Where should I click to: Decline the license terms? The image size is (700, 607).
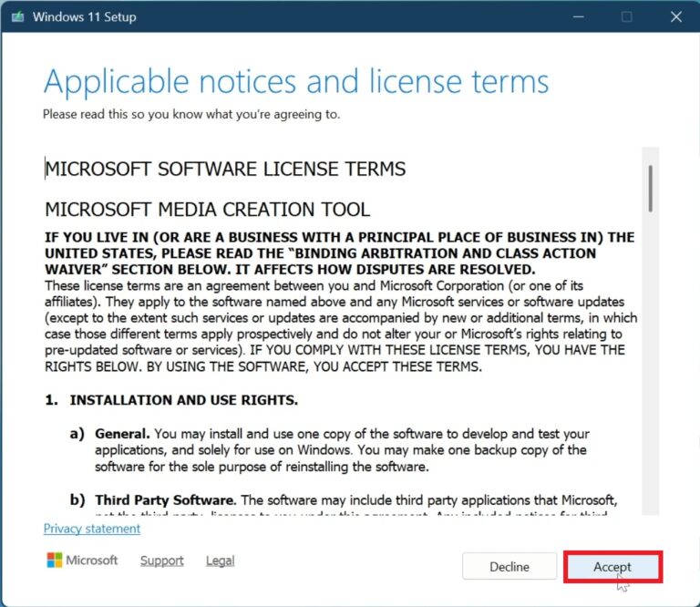[509, 567]
